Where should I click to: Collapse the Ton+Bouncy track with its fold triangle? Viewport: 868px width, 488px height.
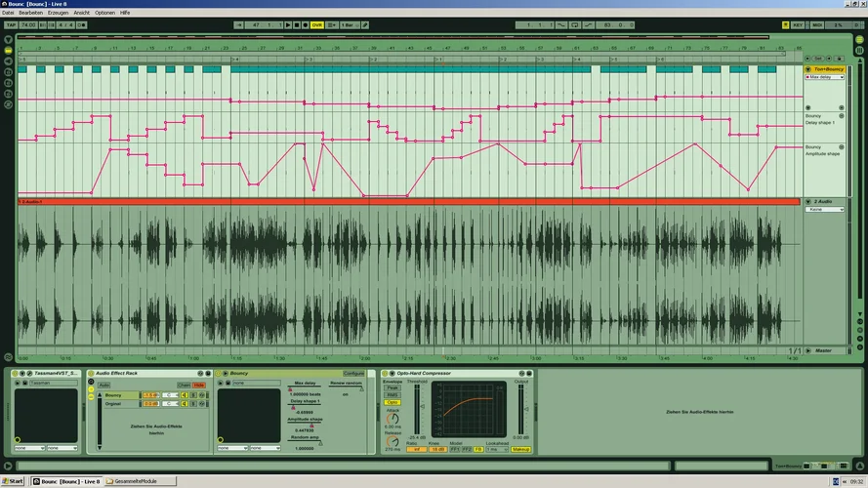[x=807, y=69]
